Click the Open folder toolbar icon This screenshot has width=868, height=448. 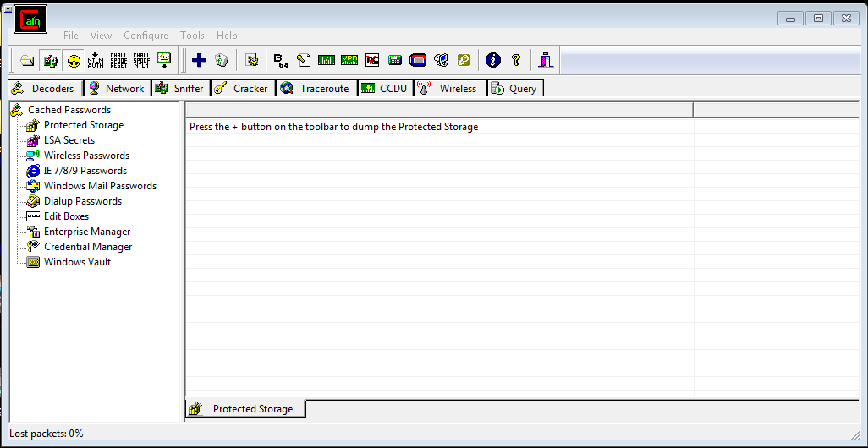click(x=27, y=60)
